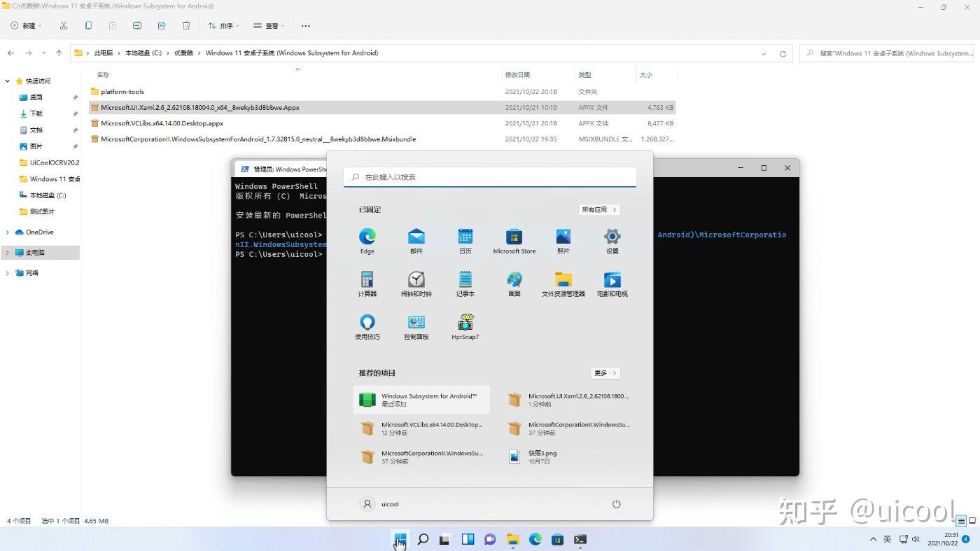Viewport: 980px width, 551px height.
Task: Select Pictures (图片) in quick access
Action: tap(36, 146)
